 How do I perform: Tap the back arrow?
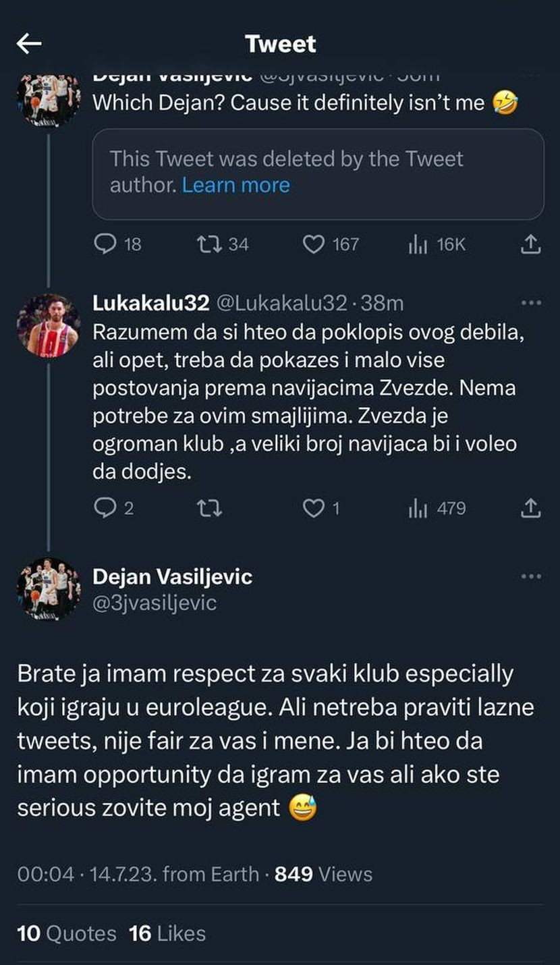(x=29, y=45)
